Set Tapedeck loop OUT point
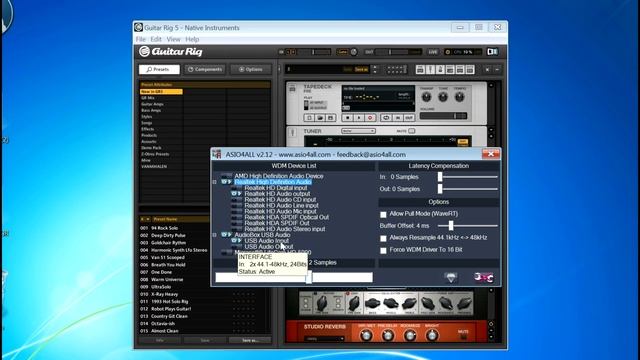This screenshot has width=640, height=360. click(x=409, y=118)
